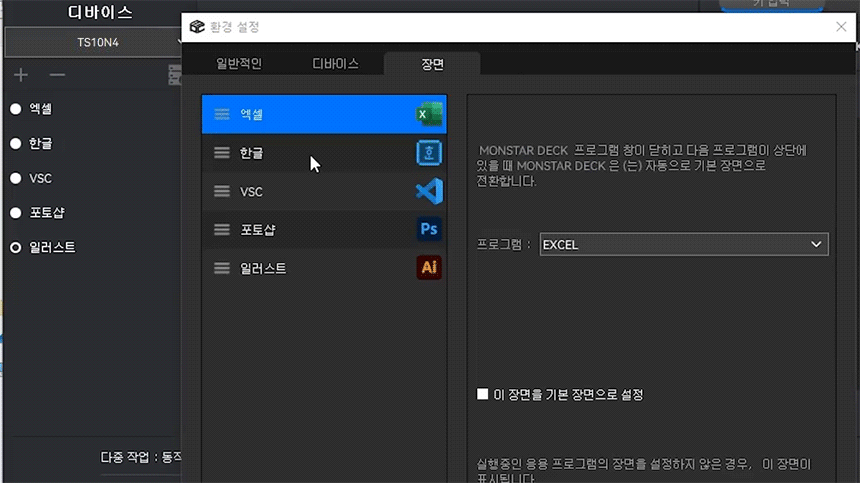Image resolution: width=860 pixels, height=483 pixels.
Task: Grab the drag handle beside VSC row
Action: tap(222, 192)
